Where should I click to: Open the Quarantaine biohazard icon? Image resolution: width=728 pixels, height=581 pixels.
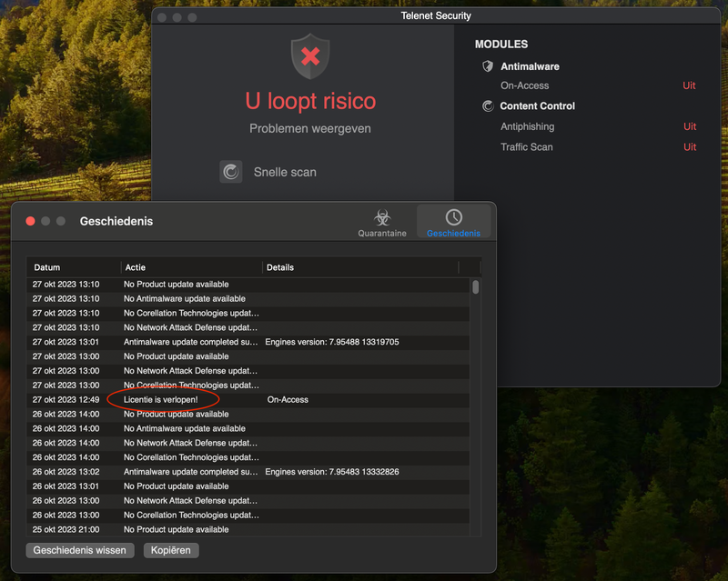(x=382, y=218)
